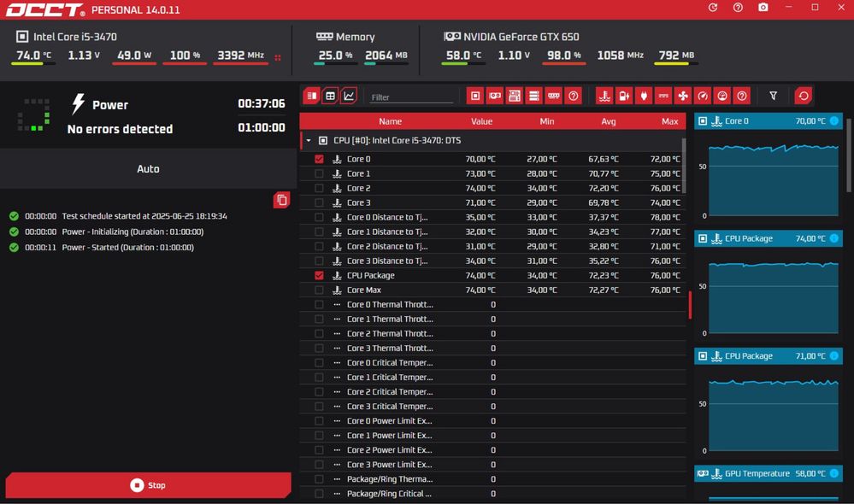Toggle the storage sensor source filter

click(533, 97)
